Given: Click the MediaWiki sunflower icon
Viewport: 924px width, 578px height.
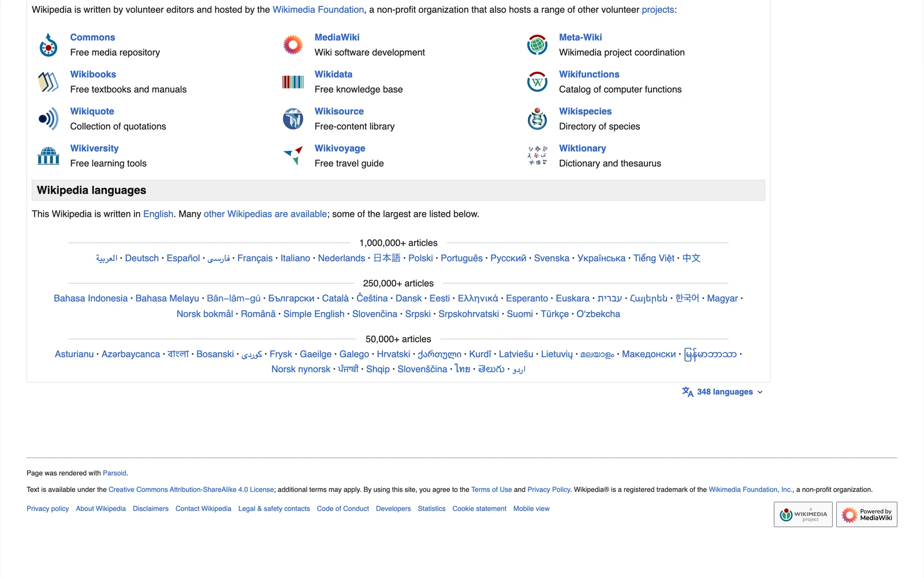Looking at the screenshot, I should [293, 45].
